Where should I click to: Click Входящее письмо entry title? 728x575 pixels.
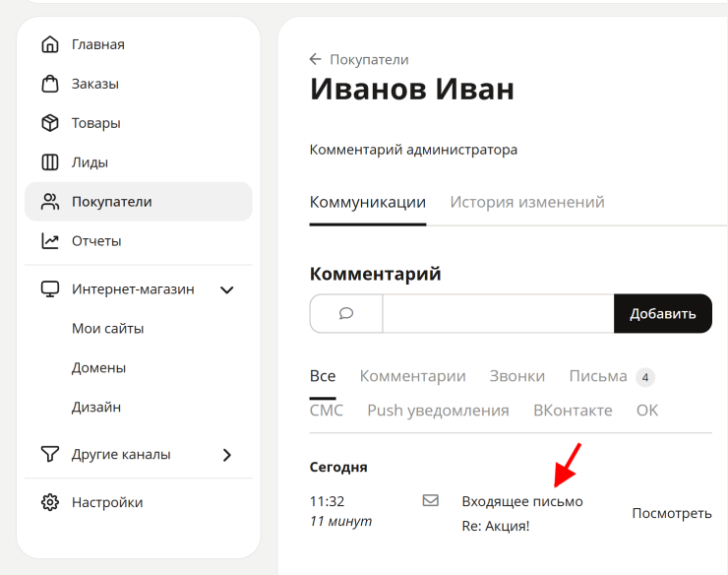[x=522, y=501]
